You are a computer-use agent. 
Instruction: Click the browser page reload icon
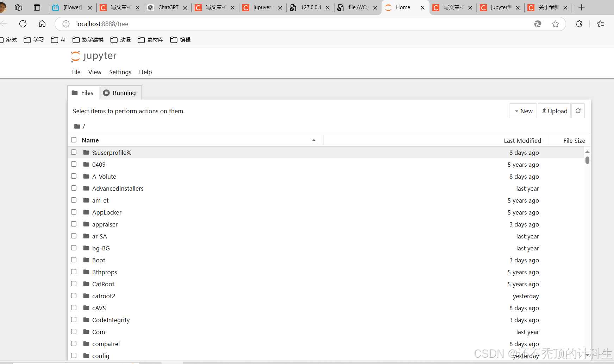(x=23, y=24)
